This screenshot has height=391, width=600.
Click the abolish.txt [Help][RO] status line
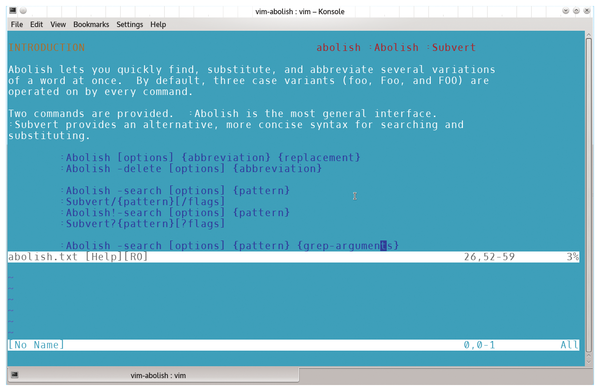(x=293, y=257)
